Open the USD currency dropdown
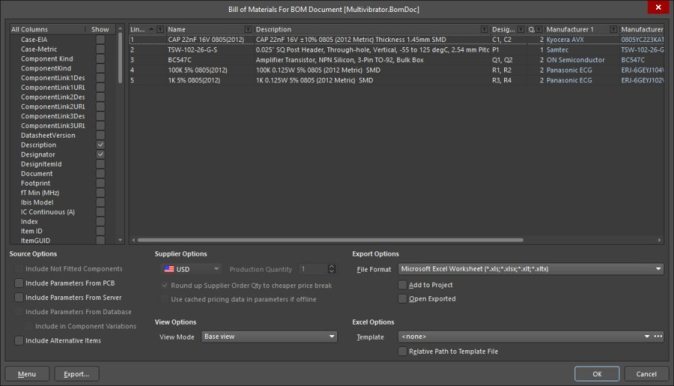The height and width of the screenshot is (386, 674). coord(216,269)
